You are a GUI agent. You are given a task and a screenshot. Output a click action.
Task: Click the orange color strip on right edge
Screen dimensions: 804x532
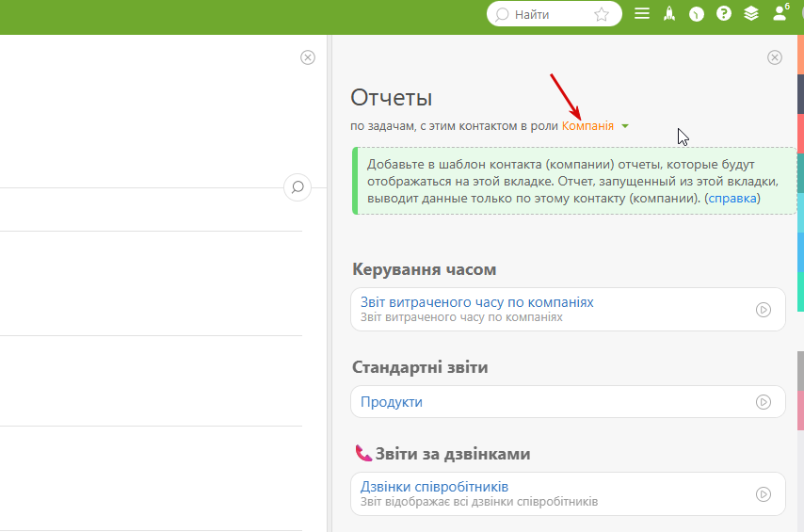click(x=800, y=55)
